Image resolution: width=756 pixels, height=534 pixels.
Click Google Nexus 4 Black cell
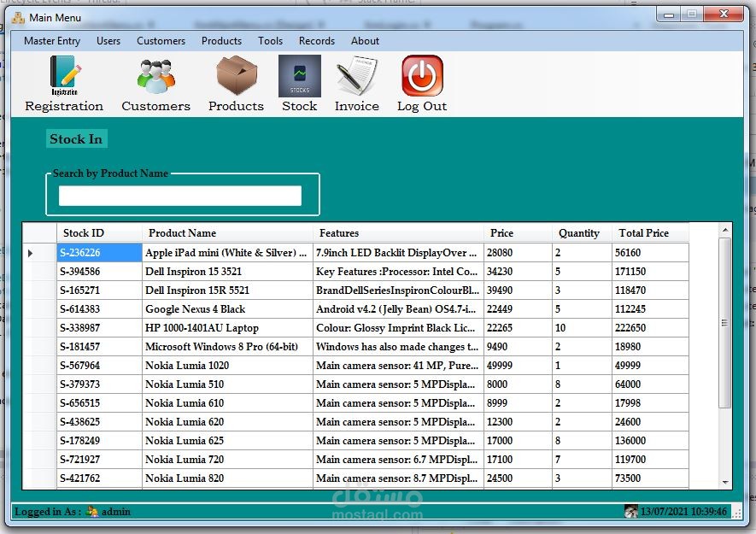pos(227,309)
